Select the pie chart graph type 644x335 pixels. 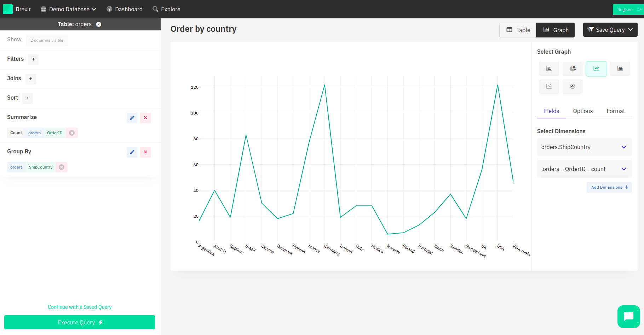coord(573,69)
